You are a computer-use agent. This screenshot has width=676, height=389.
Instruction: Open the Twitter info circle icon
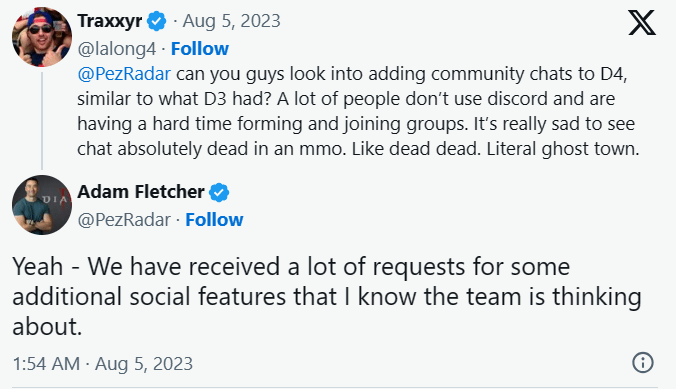(643, 362)
